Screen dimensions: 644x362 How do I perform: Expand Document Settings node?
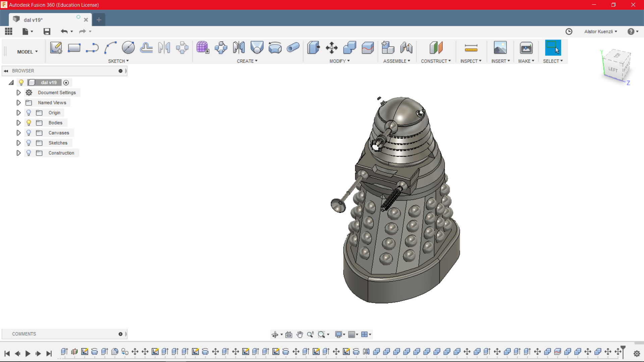[x=19, y=93]
